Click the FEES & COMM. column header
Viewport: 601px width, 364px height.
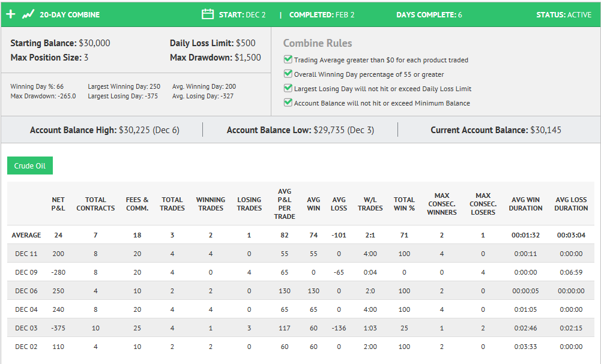click(x=137, y=204)
